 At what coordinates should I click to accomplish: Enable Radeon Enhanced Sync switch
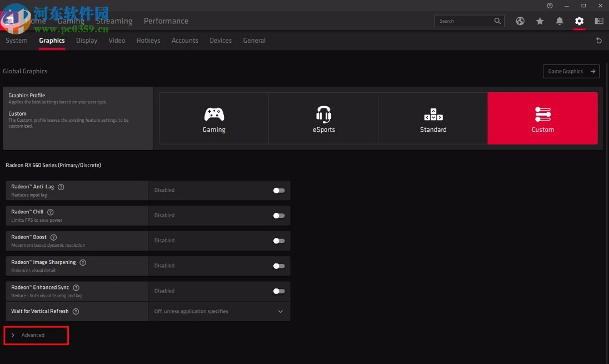click(x=278, y=291)
